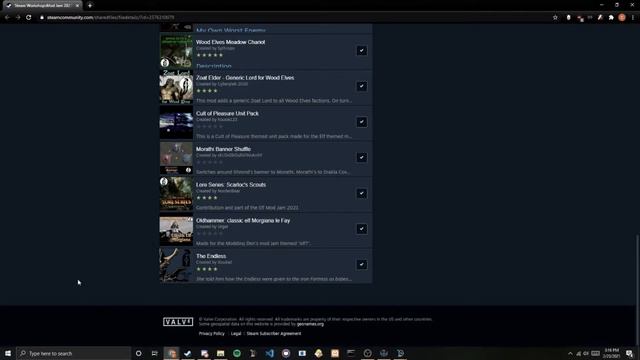Switch to Steam on the taskbar

[x=188, y=353]
